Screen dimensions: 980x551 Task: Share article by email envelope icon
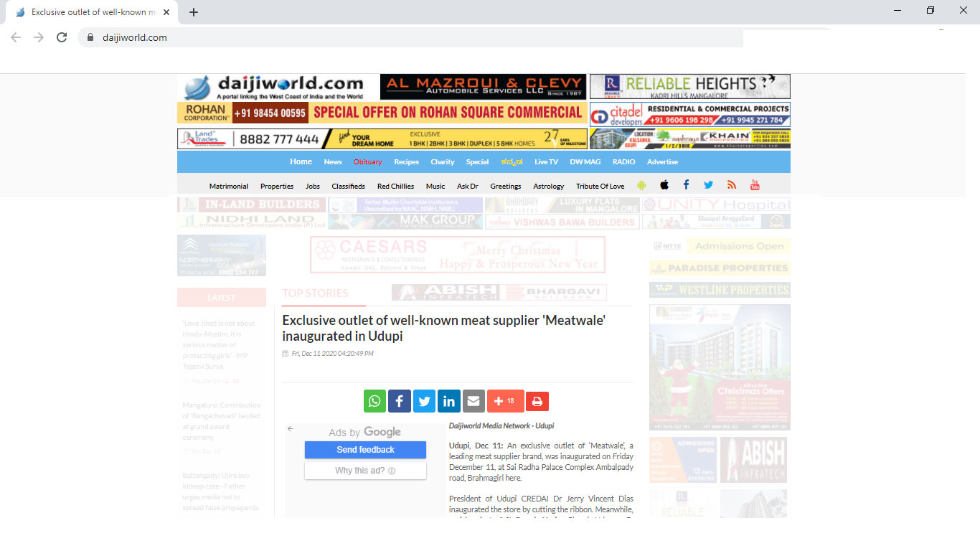473,401
